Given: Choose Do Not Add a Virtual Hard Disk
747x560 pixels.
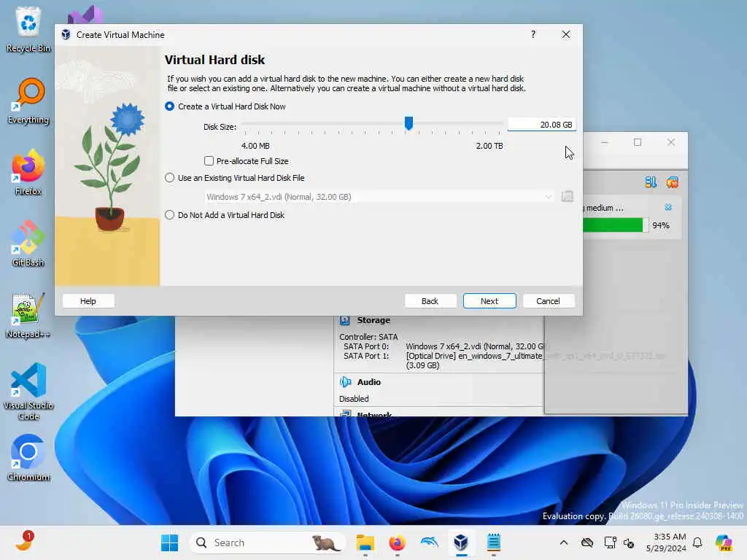Looking at the screenshot, I should 225,215.
